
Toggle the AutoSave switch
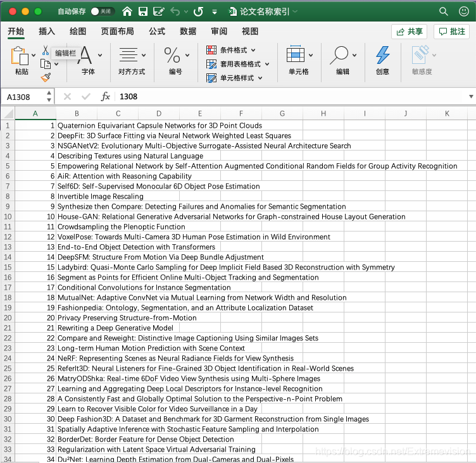[103, 11]
